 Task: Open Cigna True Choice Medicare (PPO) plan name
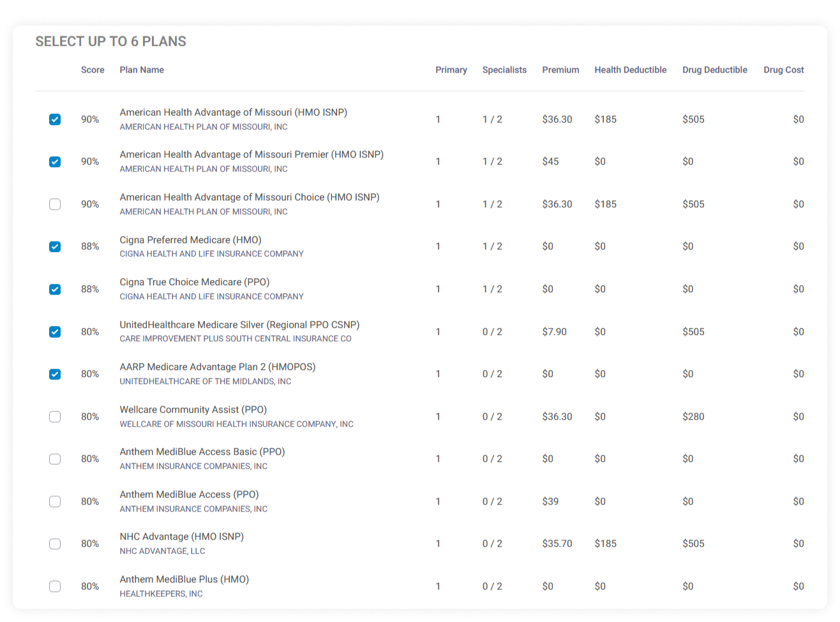click(195, 282)
